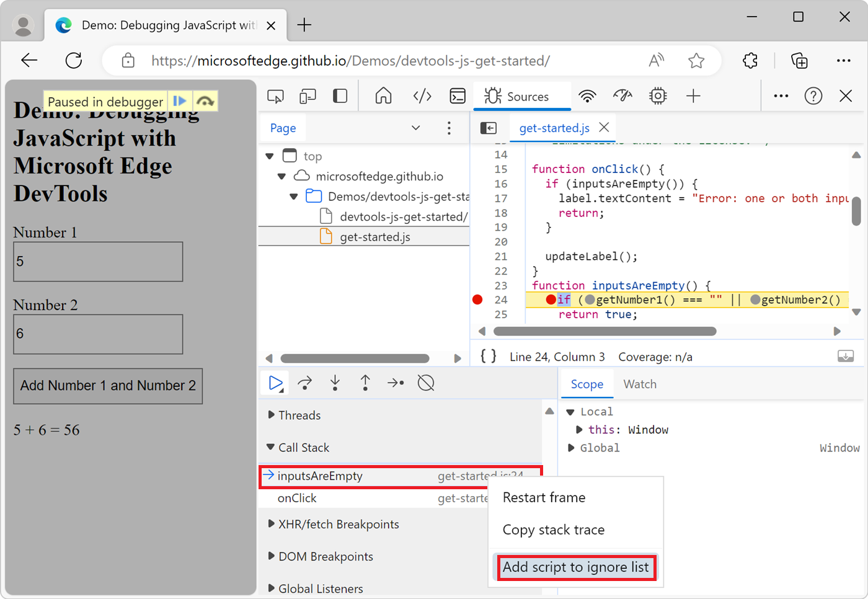This screenshot has height=599, width=868.
Task: Step out of the current function
Action: click(365, 383)
